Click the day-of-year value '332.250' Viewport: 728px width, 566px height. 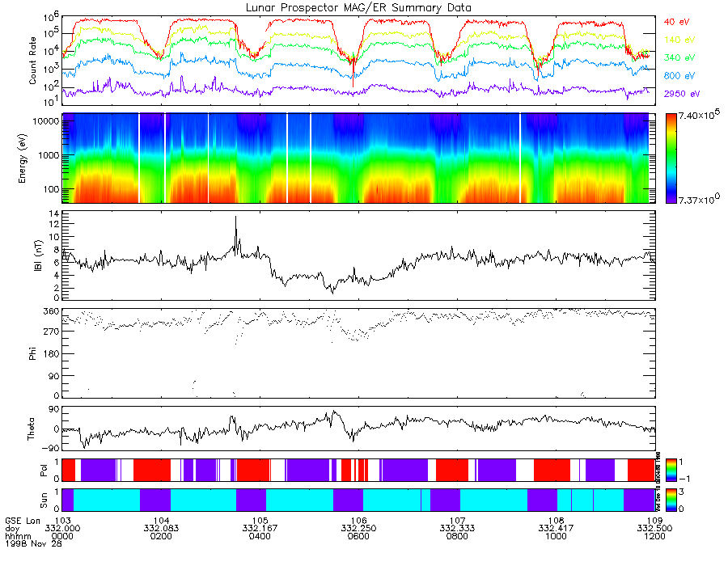point(358,529)
